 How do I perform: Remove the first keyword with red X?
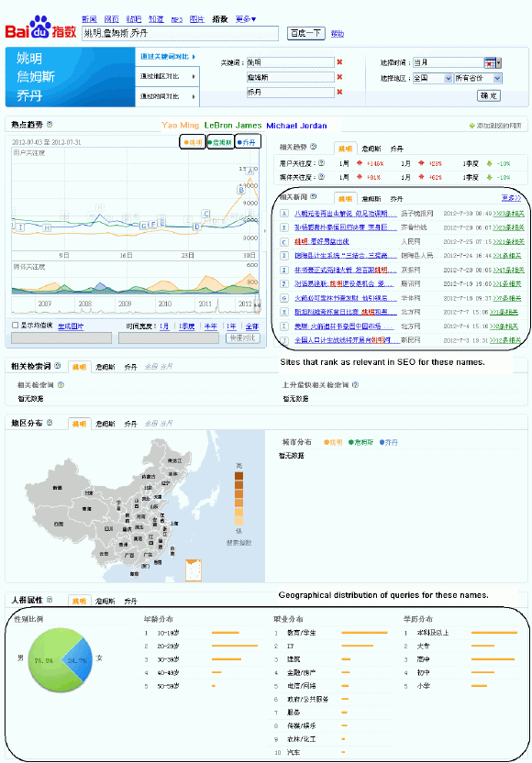[x=339, y=62]
